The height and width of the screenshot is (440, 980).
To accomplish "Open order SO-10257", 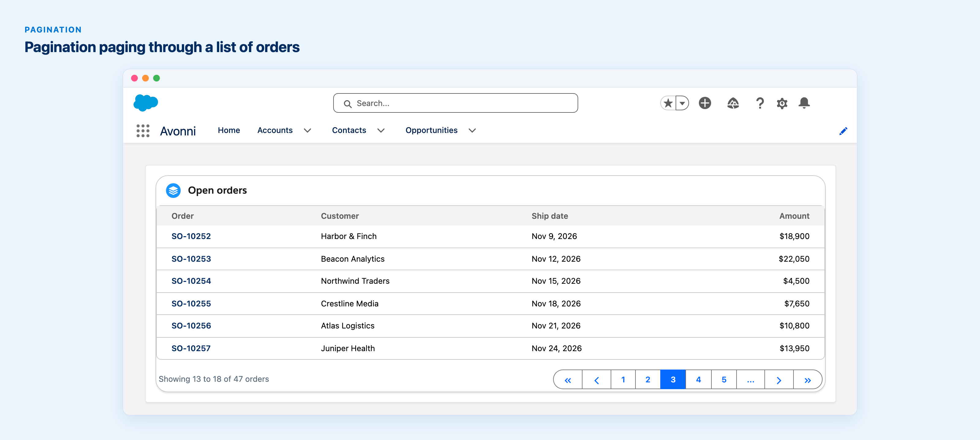I will tap(190, 348).
